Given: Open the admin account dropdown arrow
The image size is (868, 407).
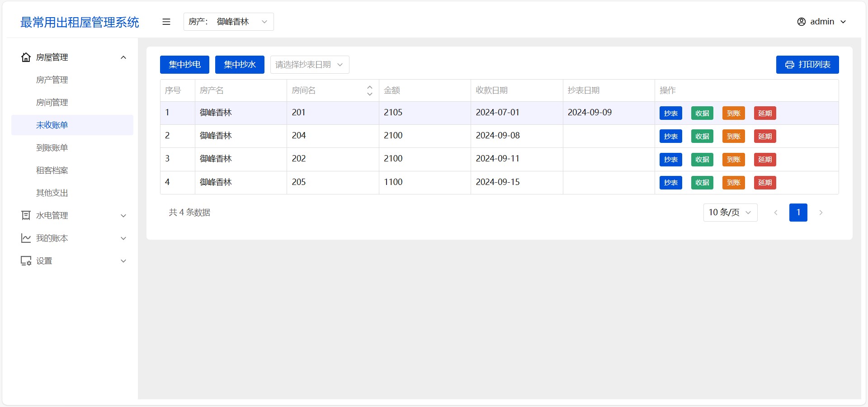Looking at the screenshot, I should pos(843,22).
